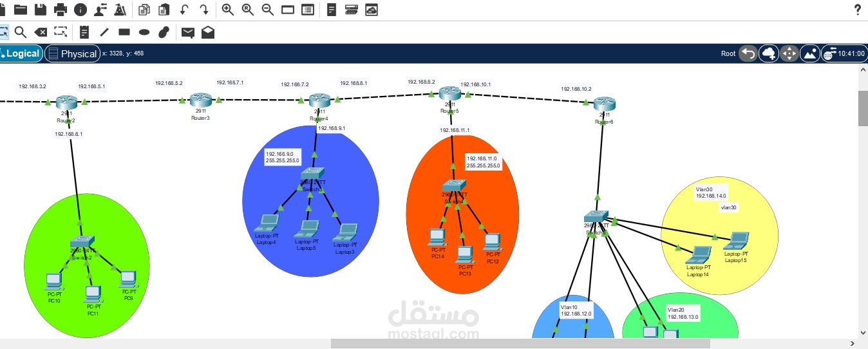Select the 192.168.9.0 255.255.255.0 note
This screenshot has width=868, height=349.
[282, 157]
